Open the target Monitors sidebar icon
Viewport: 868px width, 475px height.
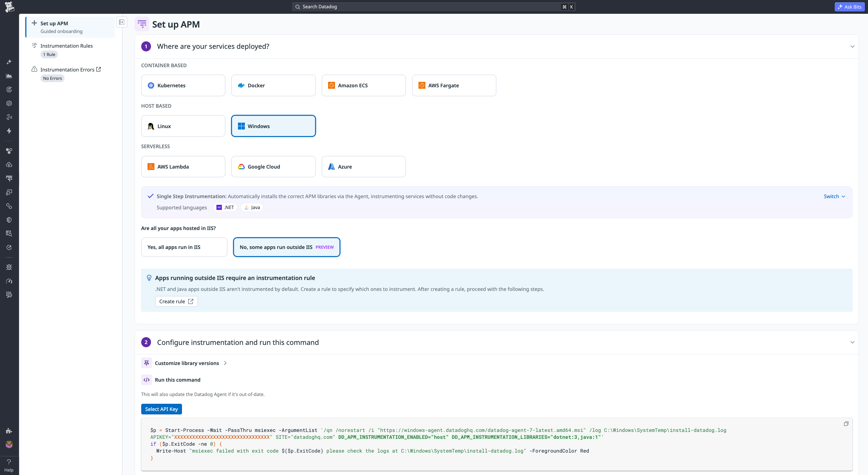point(9,90)
